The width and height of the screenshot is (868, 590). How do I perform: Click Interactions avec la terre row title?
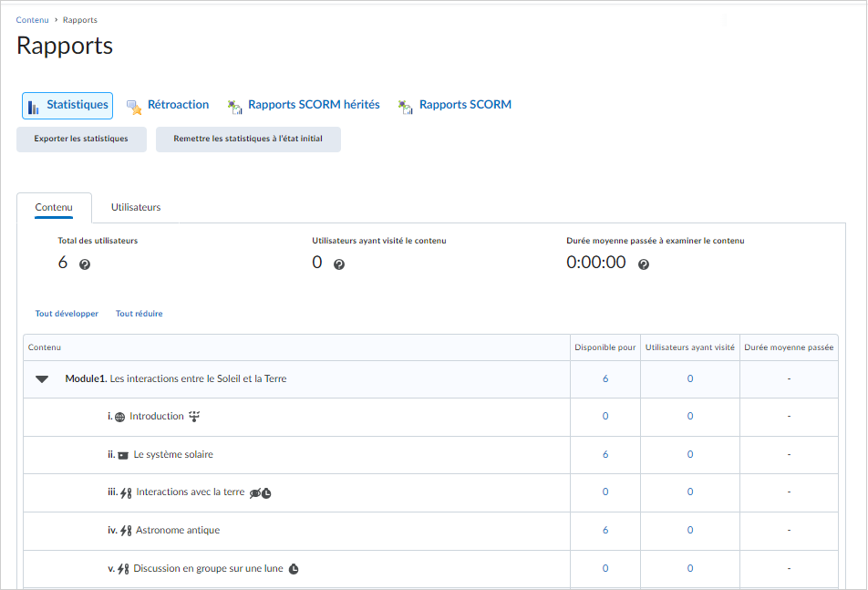click(x=191, y=492)
